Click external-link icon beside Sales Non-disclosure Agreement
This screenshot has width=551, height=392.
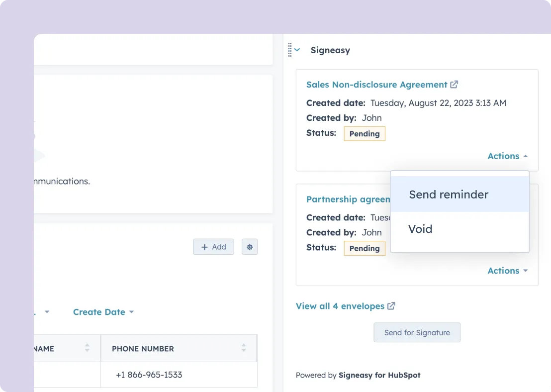coord(454,85)
